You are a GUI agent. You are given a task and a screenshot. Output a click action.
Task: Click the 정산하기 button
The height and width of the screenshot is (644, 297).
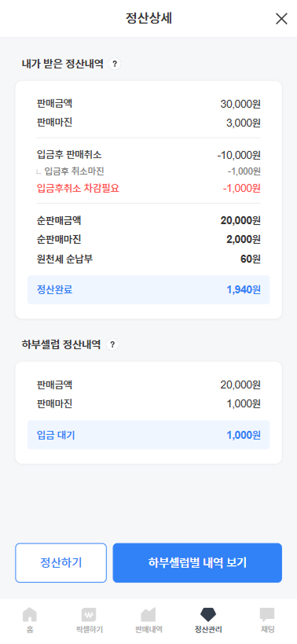coord(60,563)
